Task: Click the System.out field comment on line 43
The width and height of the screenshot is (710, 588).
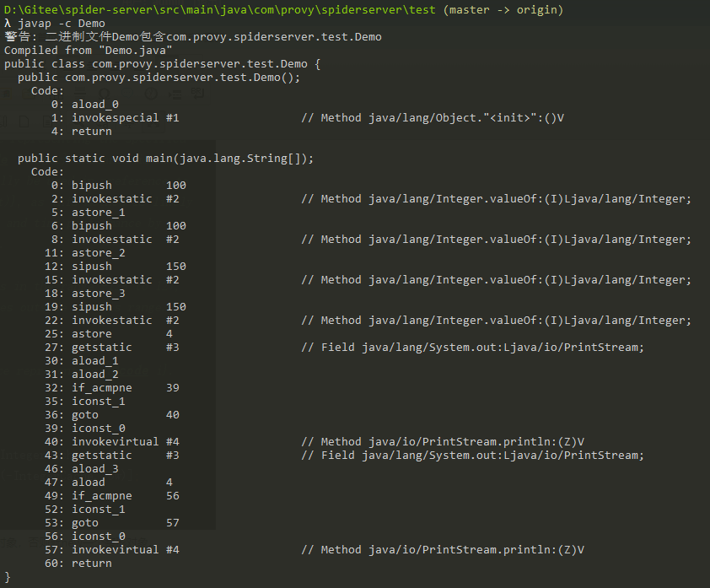Action: [473, 456]
